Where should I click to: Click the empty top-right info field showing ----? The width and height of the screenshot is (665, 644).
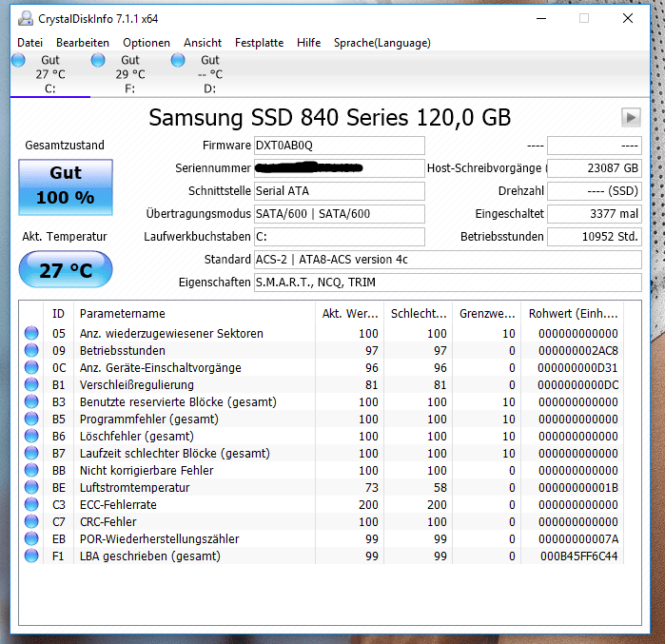(595, 146)
